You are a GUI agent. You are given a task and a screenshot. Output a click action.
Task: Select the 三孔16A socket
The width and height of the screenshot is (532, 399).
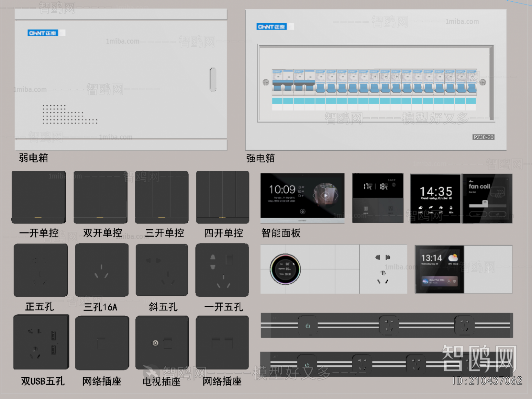[x=101, y=270]
